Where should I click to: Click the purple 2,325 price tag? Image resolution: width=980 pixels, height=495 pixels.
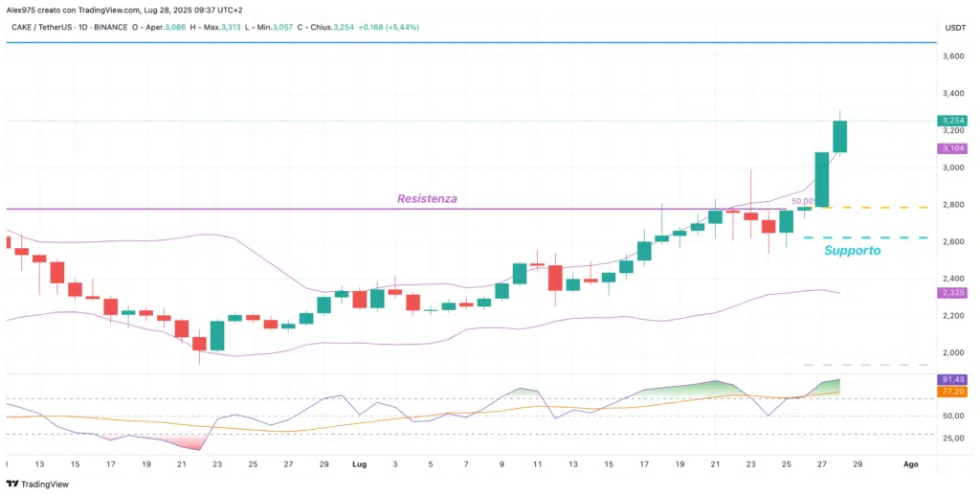tap(951, 291)
